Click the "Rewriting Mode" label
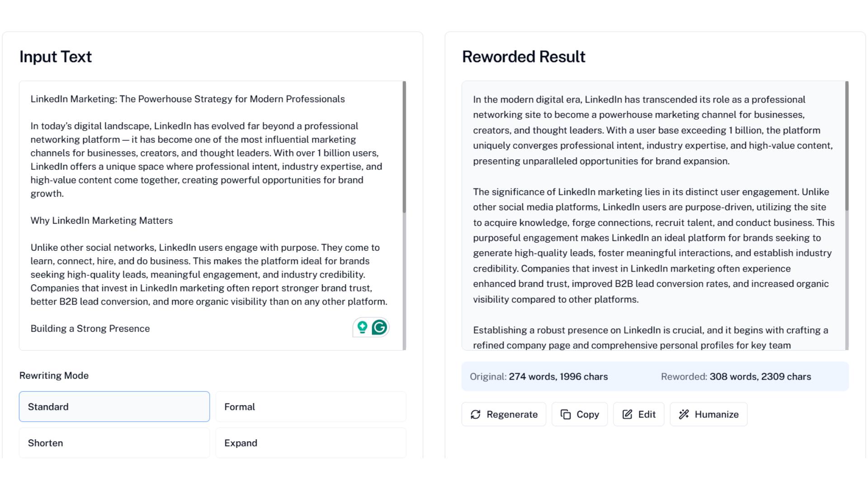The height and width of the screenshot is (488, 868). [54, 375]
